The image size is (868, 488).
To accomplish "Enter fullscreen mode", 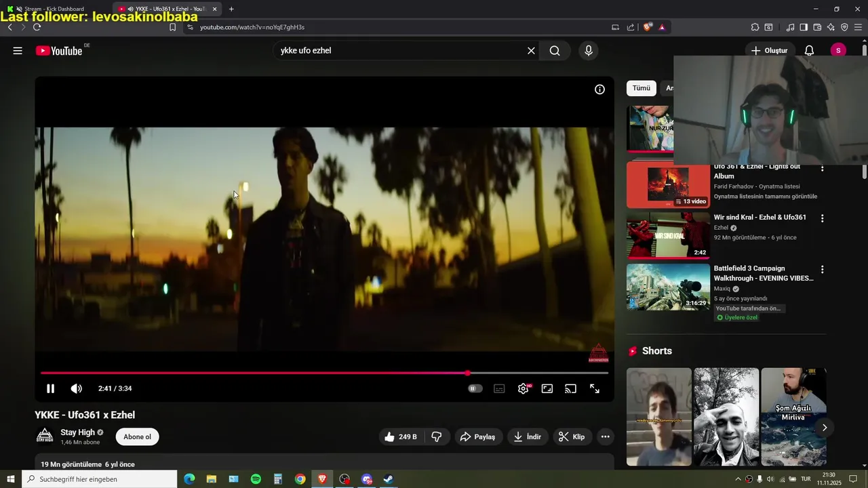I will 595,388.
